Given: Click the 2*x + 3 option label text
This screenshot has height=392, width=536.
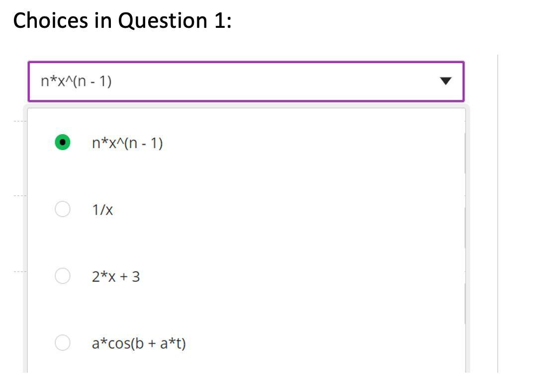Looking at the screenshot, I should [x=115, y=276].
